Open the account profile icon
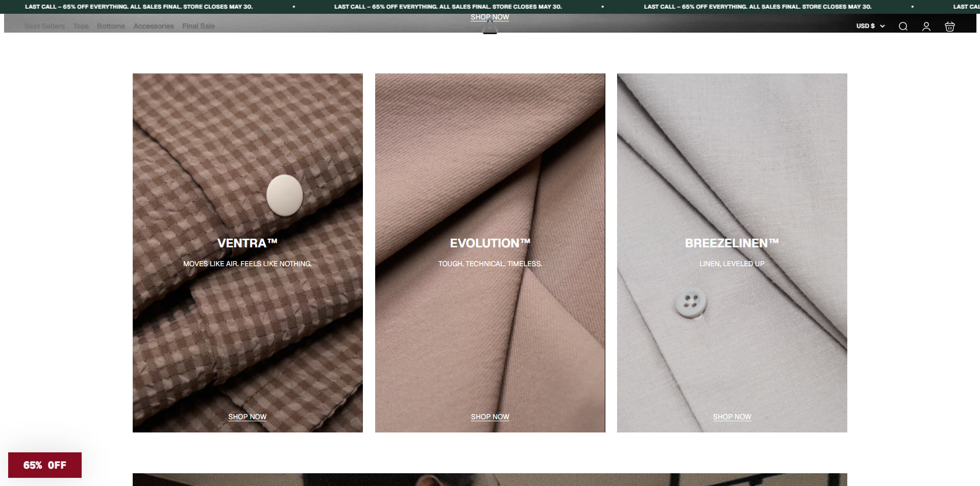 (x=926, y=27)
